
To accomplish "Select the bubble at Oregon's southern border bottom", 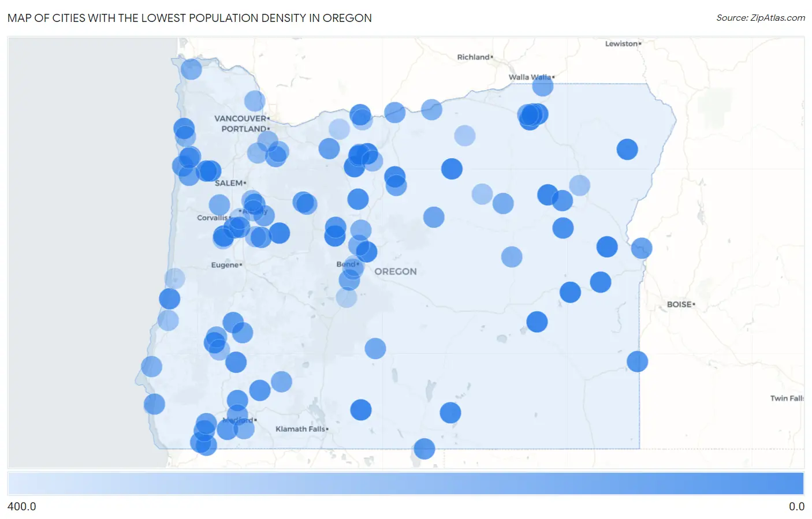I will tap(424, 449).
